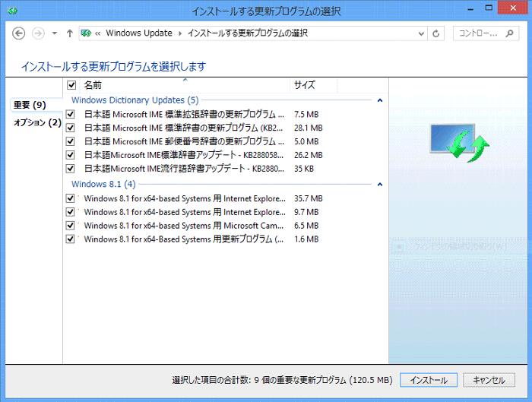Collapse Windows Dictionary Updates (5) group

coord(380,100)
